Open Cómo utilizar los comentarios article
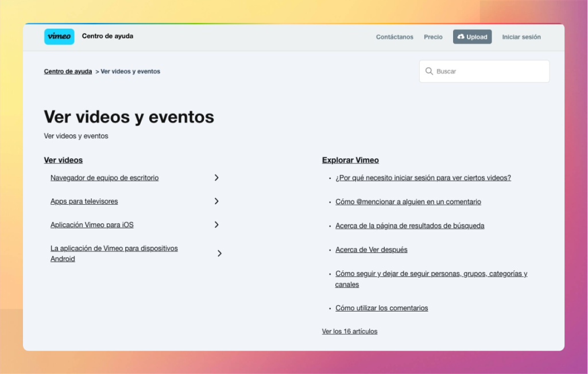The height and width of the screenshot is (374, 588). point(381,308)
